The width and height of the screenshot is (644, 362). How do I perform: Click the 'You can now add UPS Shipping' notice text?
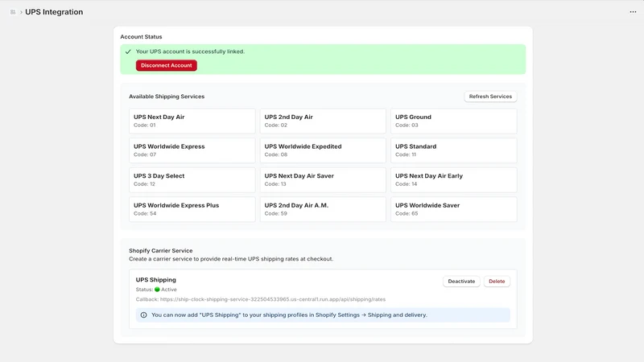[289, 315]
